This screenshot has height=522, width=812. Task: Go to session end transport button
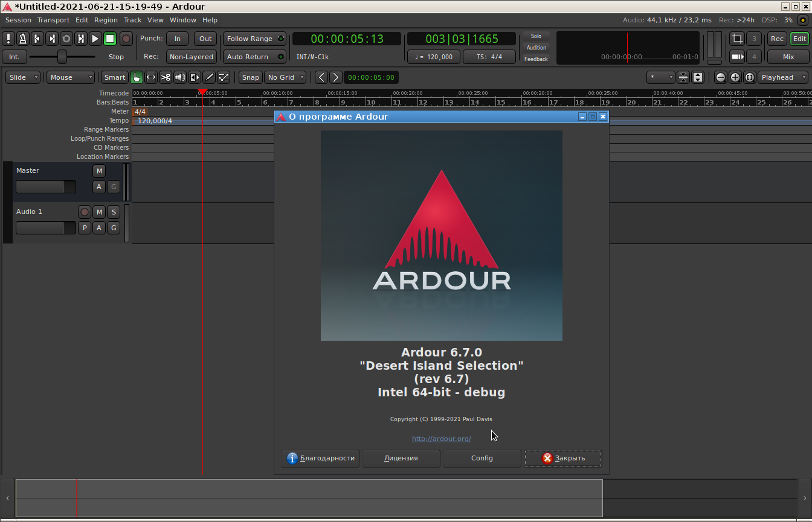[x=52, y=39]
